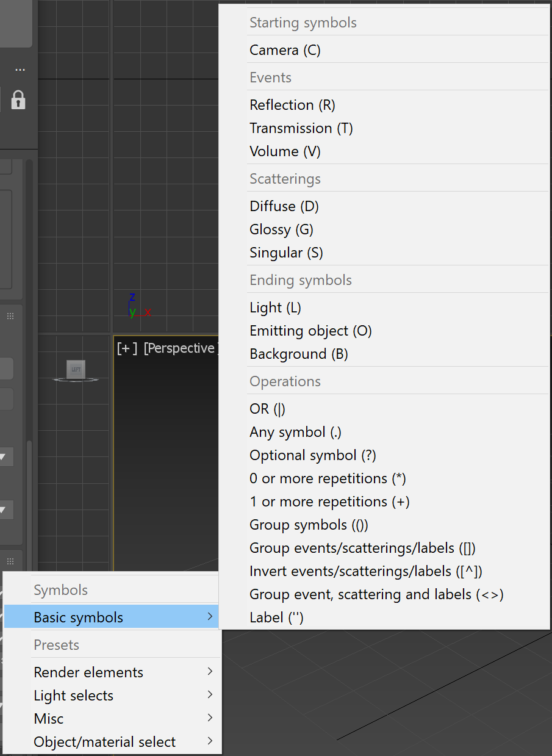Open the [+] viewport general menu
Viewport: 552px width, 756px height.
tap(126, 348)
